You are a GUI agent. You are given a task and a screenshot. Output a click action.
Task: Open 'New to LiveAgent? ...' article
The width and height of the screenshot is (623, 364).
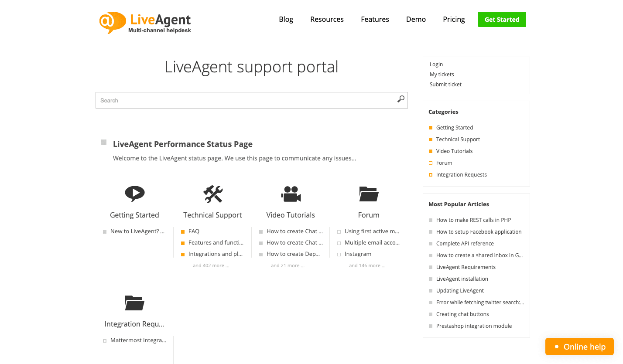coord(137,231)
